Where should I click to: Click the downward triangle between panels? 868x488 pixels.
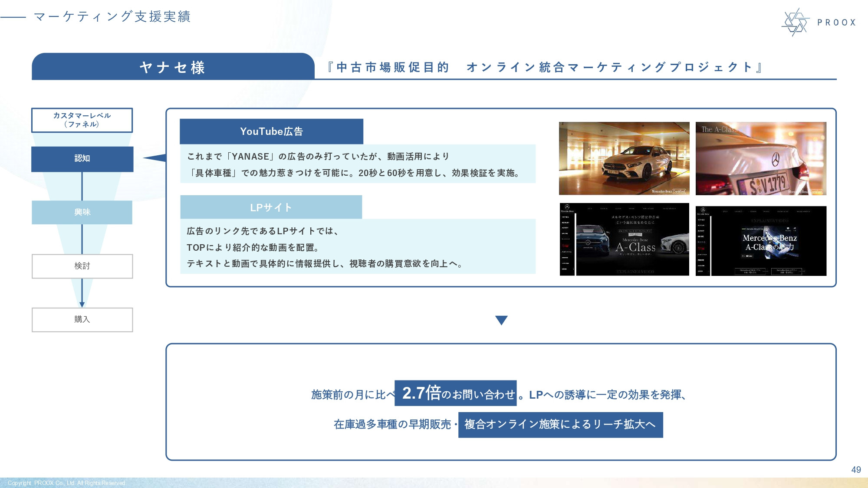point(500,320)
